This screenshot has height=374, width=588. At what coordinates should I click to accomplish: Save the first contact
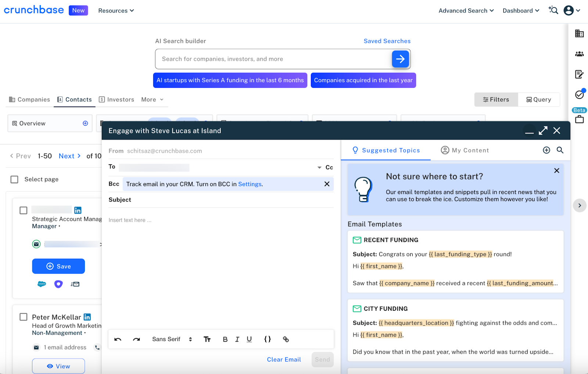point(58,266)
